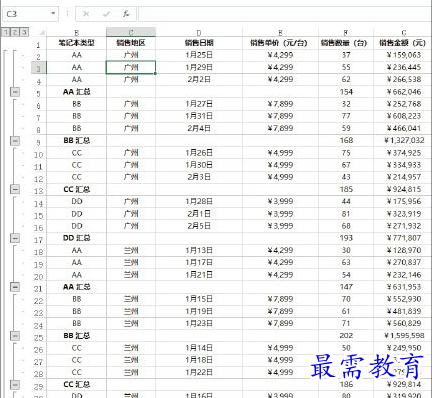Open the Name Box dropdown arrow
The image size is (432, 398).
pos(53,14)
